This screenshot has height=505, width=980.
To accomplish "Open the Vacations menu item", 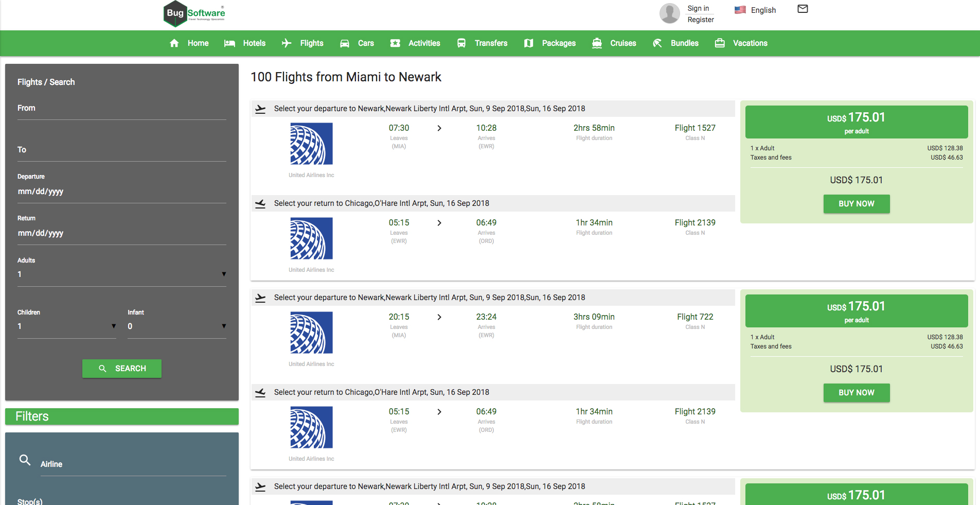I will (x=750, y=43).
